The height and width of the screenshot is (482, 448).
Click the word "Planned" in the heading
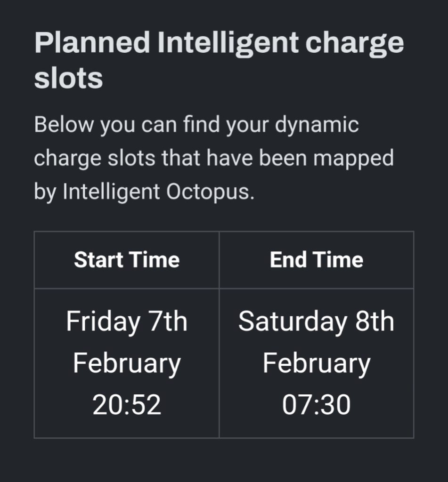91,43
